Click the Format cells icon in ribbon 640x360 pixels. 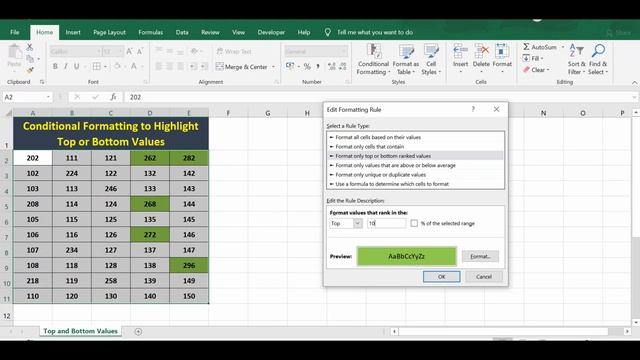502,51
